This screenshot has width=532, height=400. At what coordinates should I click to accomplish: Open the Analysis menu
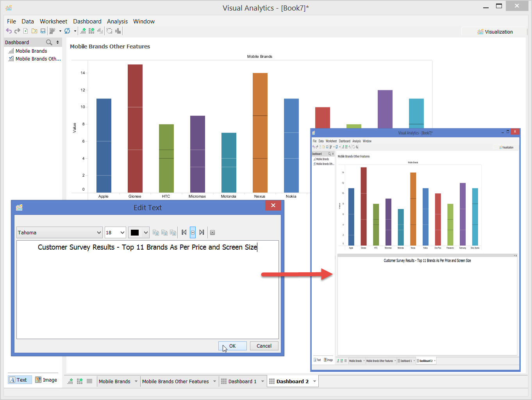(117, 21)
